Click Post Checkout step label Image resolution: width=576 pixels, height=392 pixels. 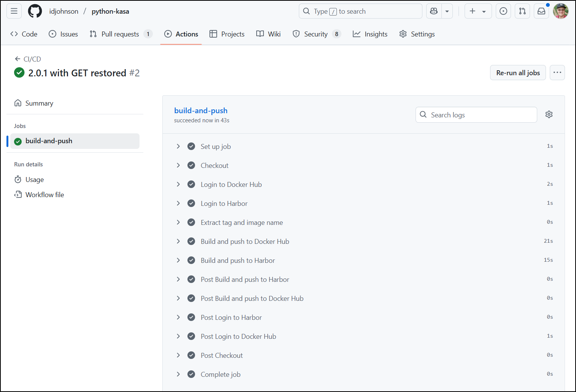pos(222,355)
